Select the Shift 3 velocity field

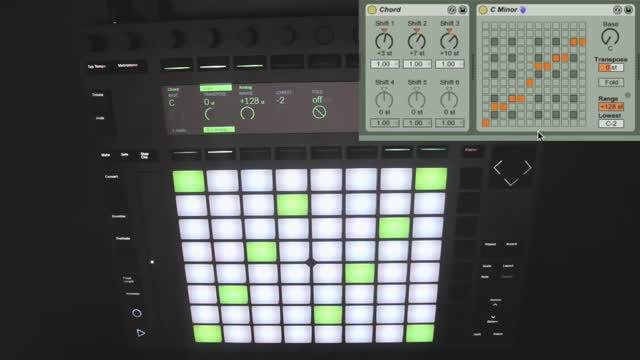pyautogui.click(x=449, y=64)
